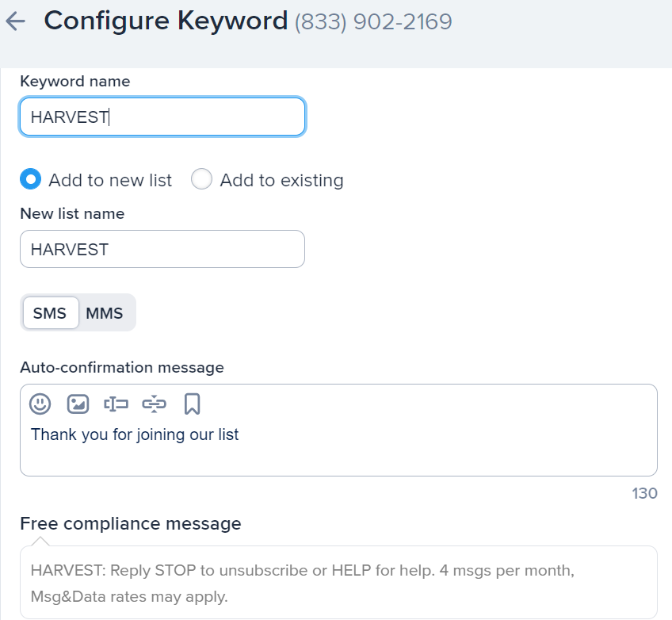
Task: Click the 130 character counter
Action: pos(644,493)
